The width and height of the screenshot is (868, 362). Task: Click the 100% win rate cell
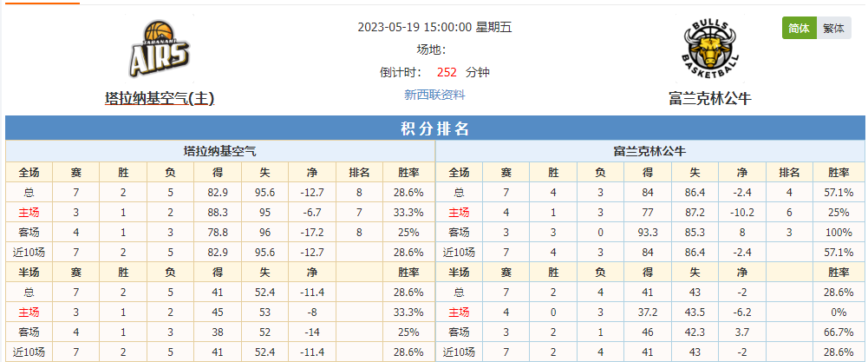(x=839, y=233)
